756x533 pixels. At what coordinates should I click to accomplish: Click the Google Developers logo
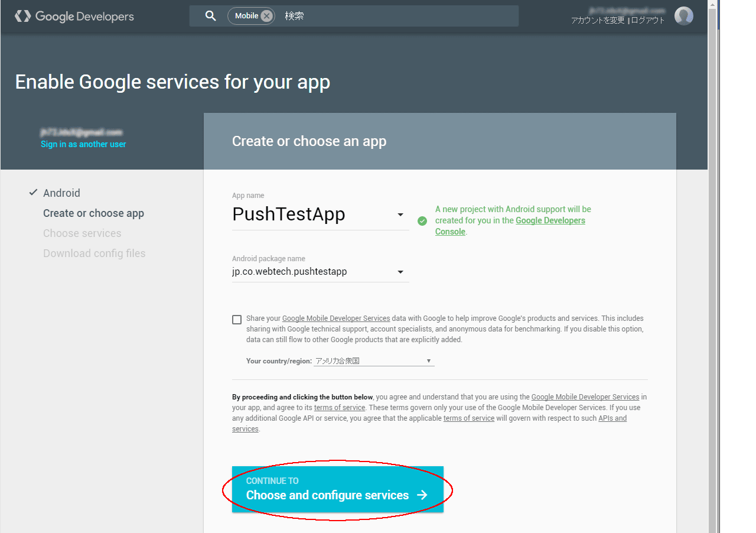(x=74, y=17)
